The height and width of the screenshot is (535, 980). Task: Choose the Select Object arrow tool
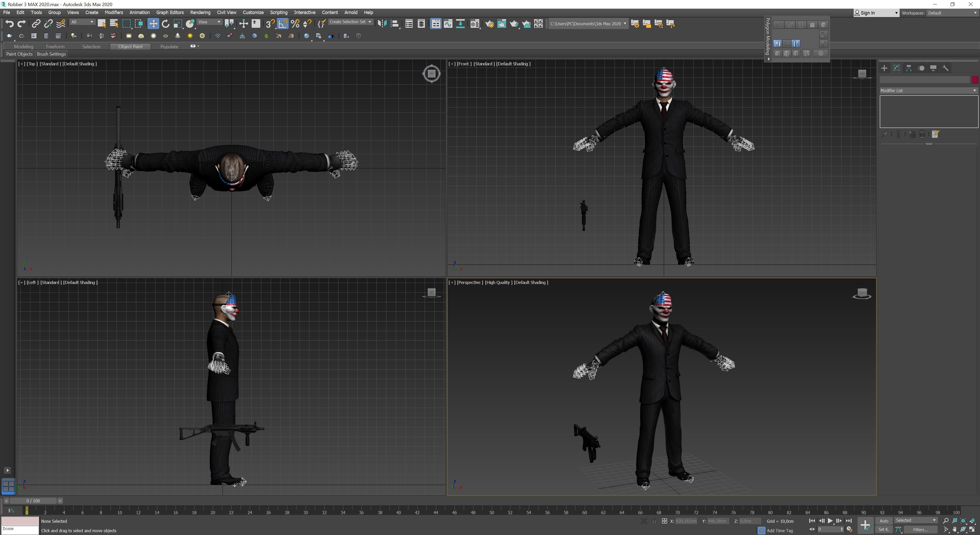point(102,23)
